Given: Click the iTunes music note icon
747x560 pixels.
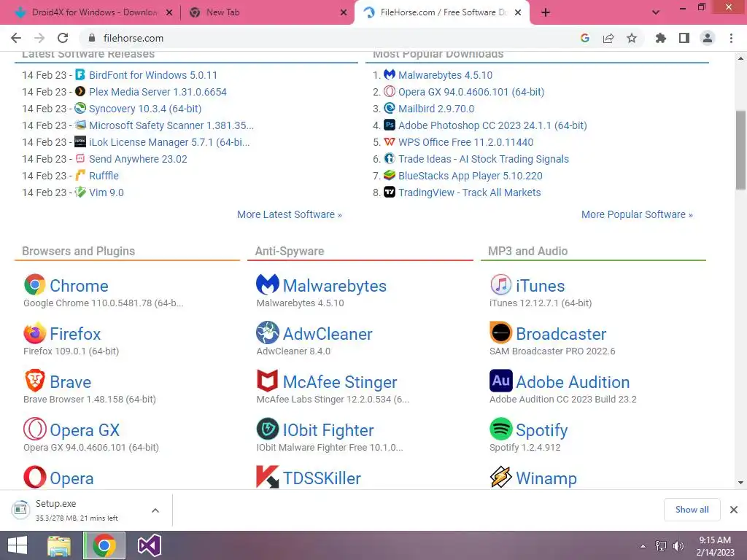Looking at the screenshot, I should pos(500,285).
